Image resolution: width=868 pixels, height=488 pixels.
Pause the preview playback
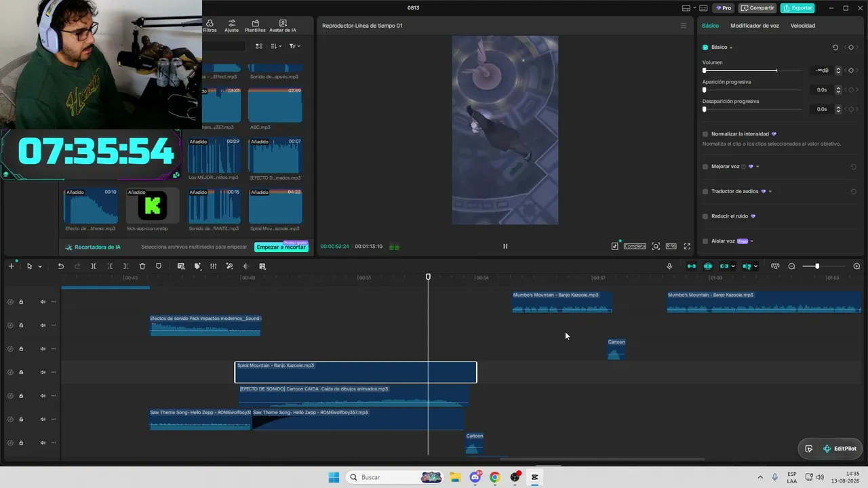[x=505, y=247]
